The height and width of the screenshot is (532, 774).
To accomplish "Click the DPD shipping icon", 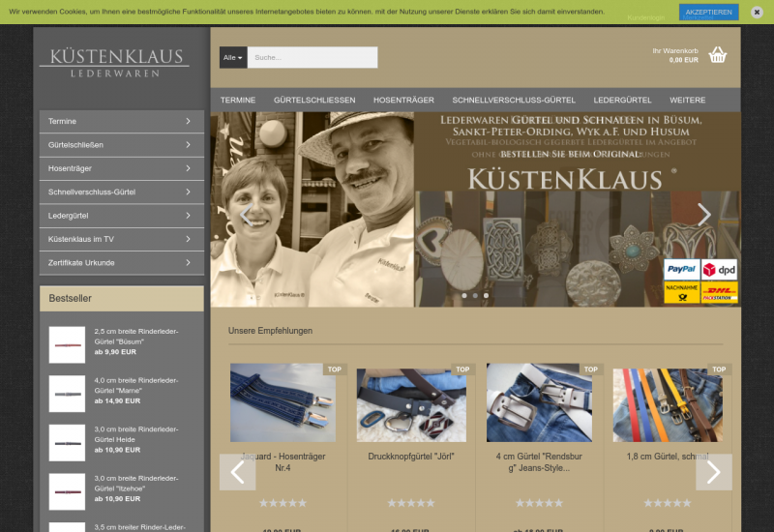I will point(719,270).
